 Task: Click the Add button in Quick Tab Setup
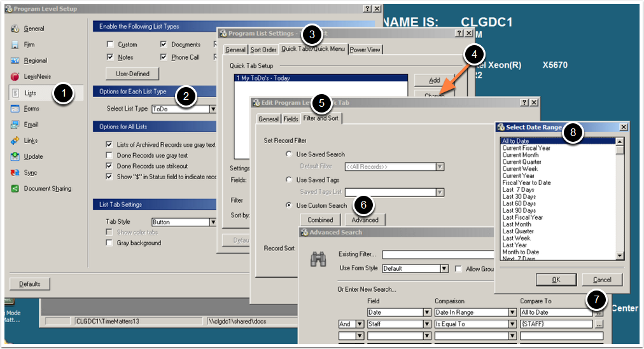tap(434, 80)
